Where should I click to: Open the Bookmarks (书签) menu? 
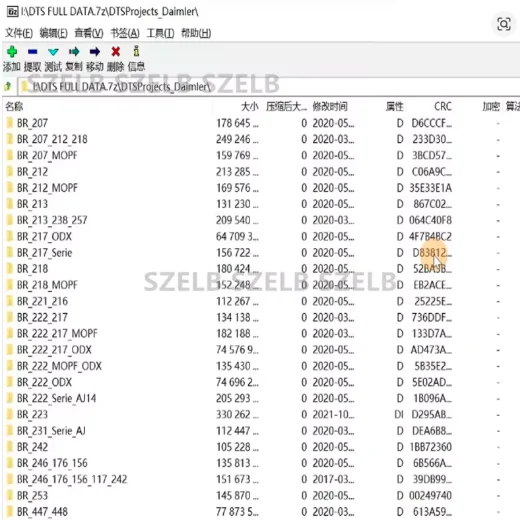tap(125, 33)
